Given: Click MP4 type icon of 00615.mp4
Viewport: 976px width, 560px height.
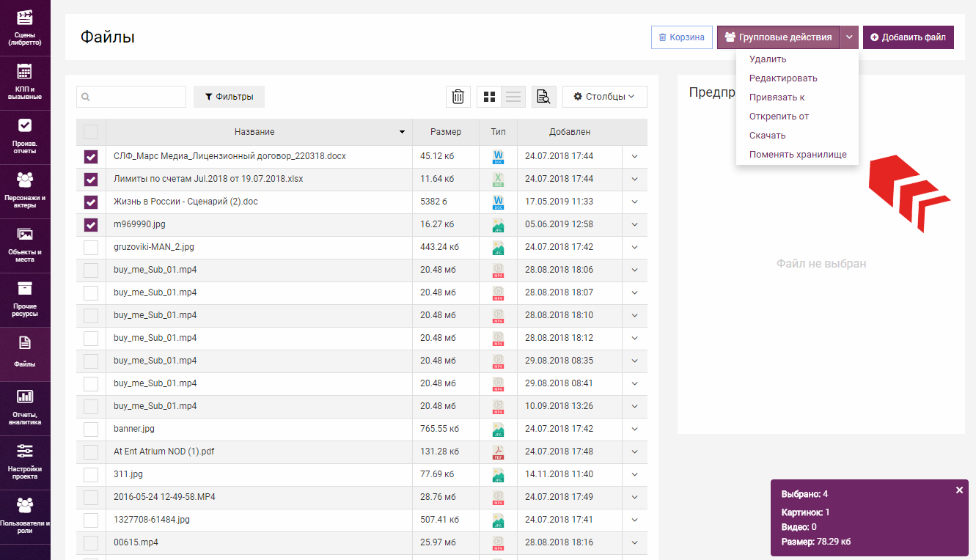Looking at the screenshot, I should click(498, 542).
